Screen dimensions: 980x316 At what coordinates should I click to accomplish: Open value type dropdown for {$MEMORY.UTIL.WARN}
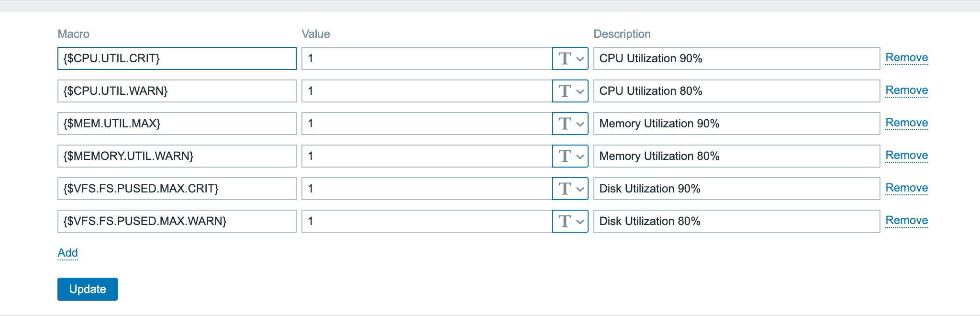[570, 156]
